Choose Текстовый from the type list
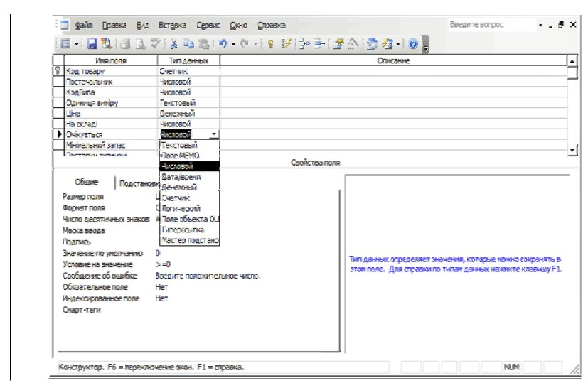Screen dimensions: 588x383 (x=190, y=145)
